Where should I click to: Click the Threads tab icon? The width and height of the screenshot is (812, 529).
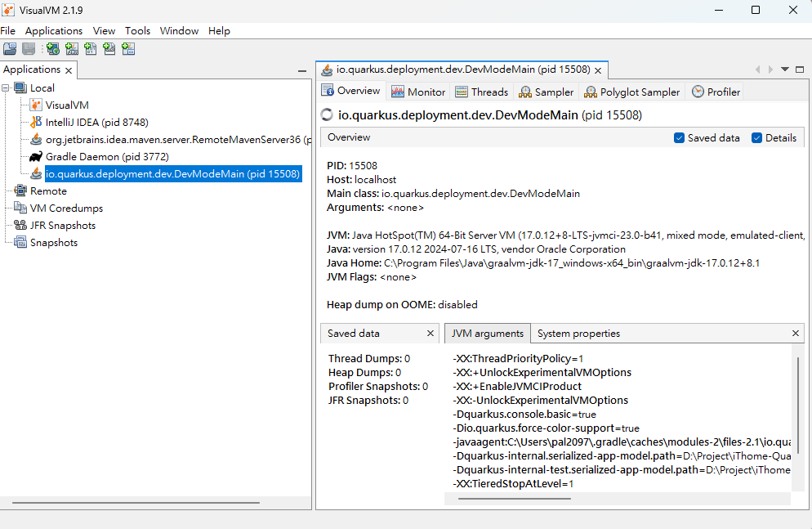tap(462, 92)
